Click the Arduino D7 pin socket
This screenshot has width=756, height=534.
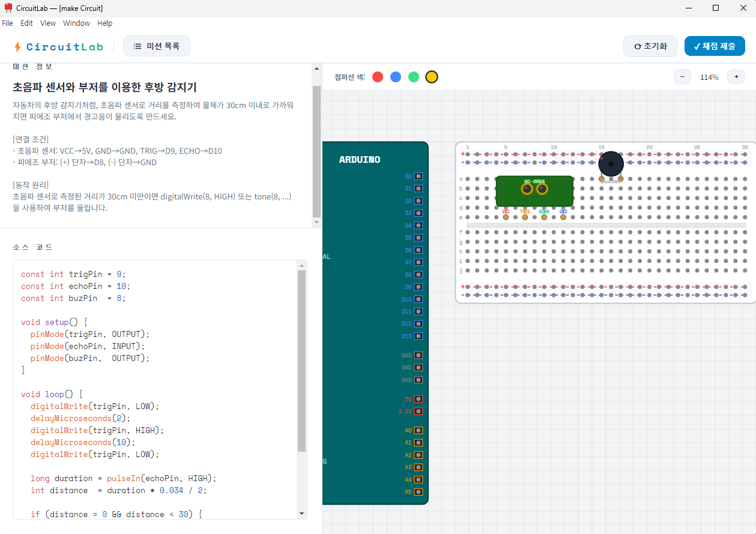pyautogui.click(x=419, y=262)
